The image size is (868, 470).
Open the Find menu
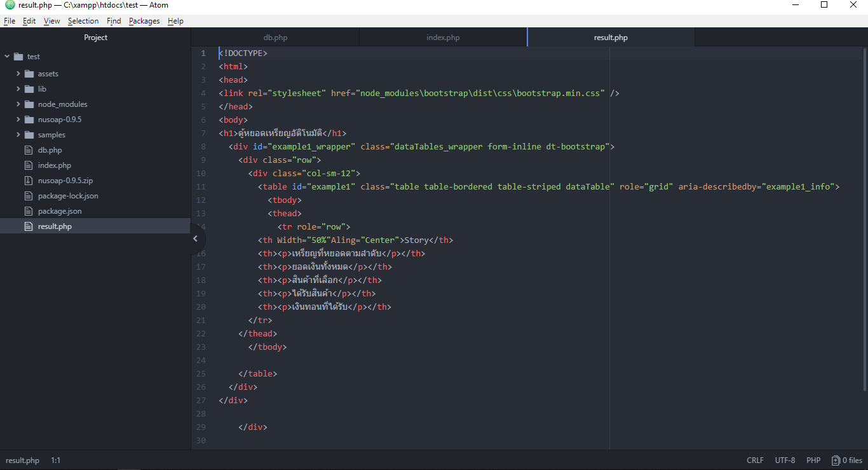point(114,21)
